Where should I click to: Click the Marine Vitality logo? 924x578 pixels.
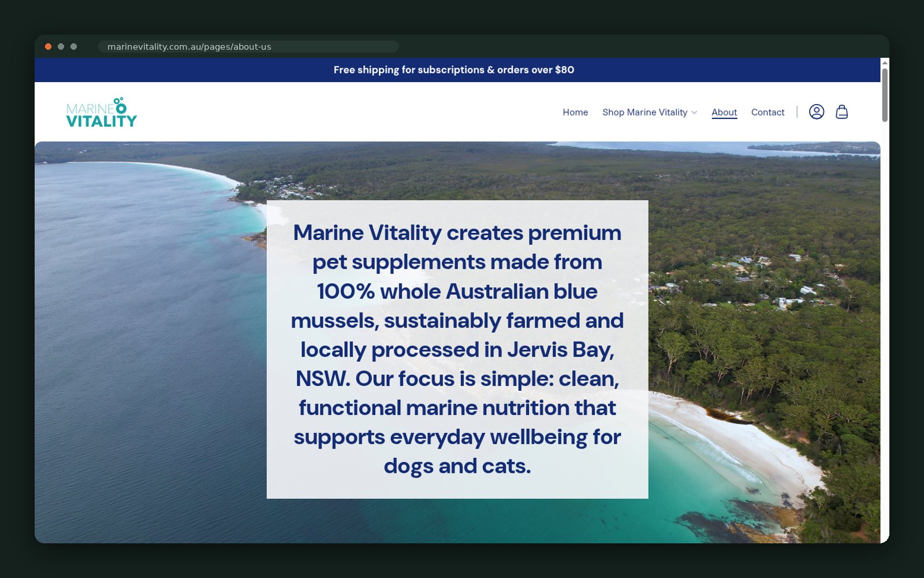[x=102, y=112]
